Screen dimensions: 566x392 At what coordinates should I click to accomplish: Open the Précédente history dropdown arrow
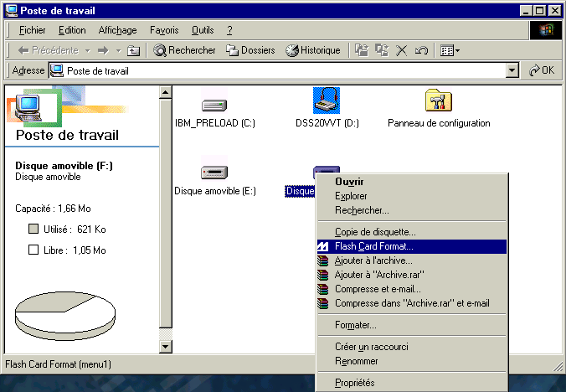tap(88, 50)
